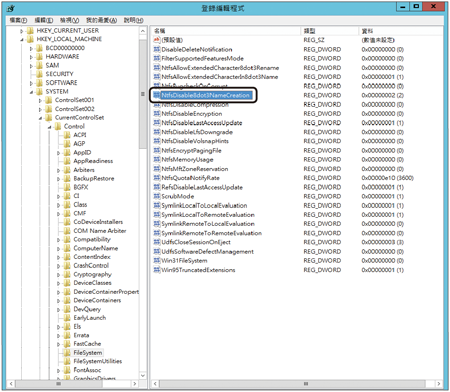This screenshot has height=392, width=450.
Task: Click the (預設值) string value icon
Action: (x=157, y=40)
